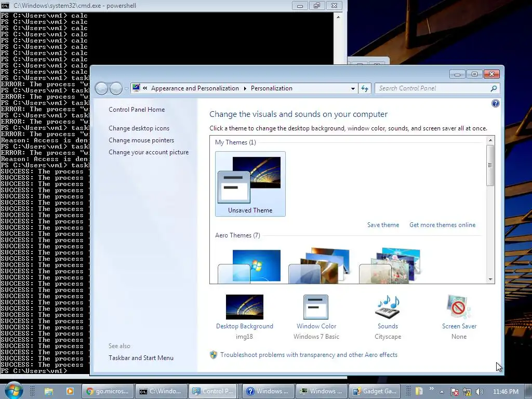This screenshot has height=399, width=532.
Task: Click the Screen Saver link text
Action: coord(459,326)
